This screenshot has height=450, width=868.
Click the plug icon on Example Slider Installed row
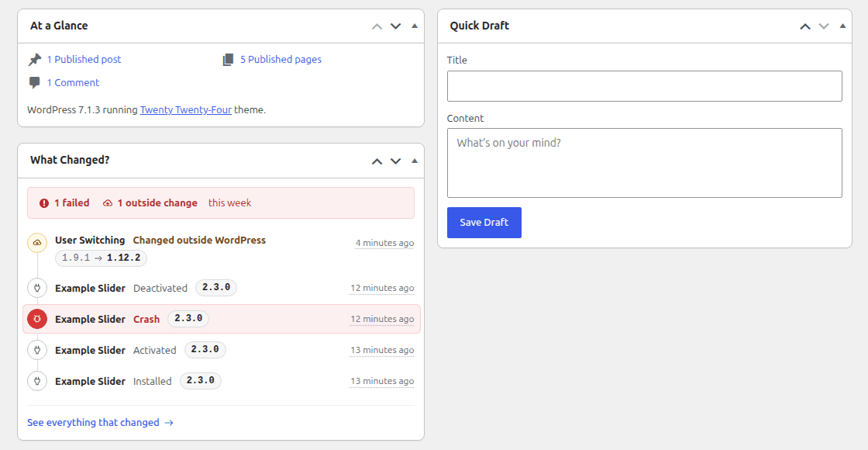pyautogui.click(x=37, y=381)
